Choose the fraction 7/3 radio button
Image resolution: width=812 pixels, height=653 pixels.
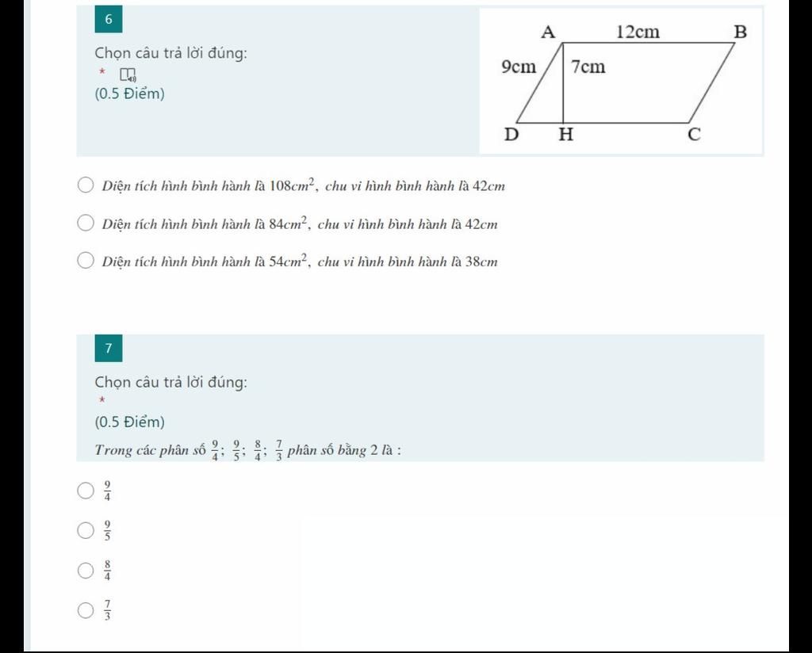coord(86,610)
